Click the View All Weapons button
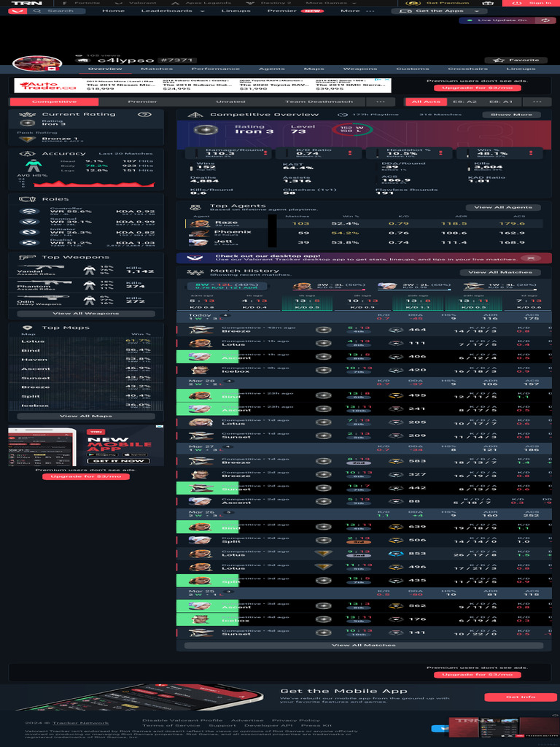Screen dimensions: 560x747 pyautogui.click(x=86, y=314)
